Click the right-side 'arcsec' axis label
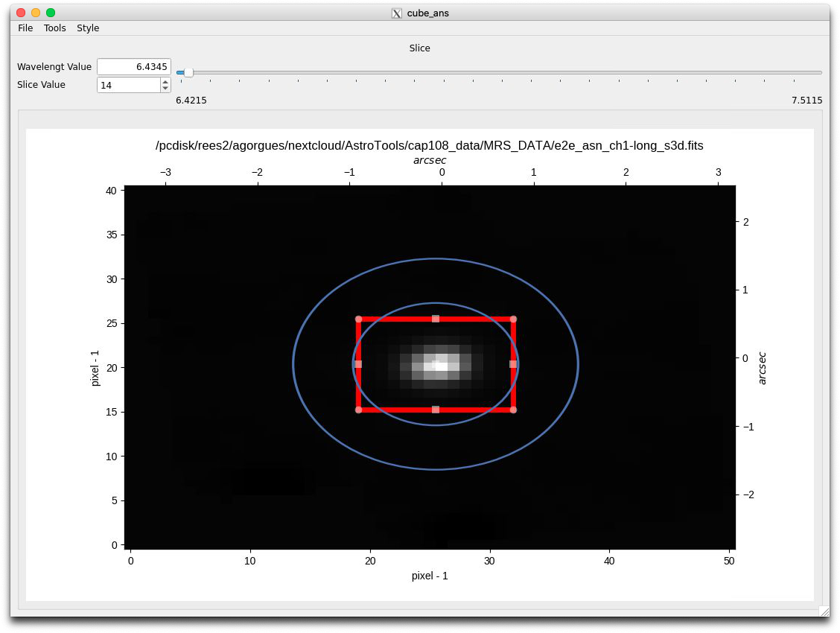This screenshot has width=840, height=633. pos(763,369)
